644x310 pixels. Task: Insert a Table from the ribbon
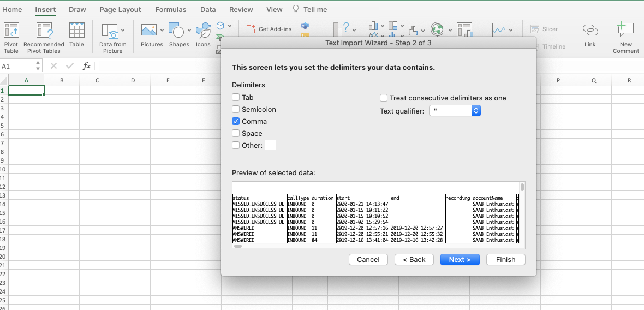point(76,31)
